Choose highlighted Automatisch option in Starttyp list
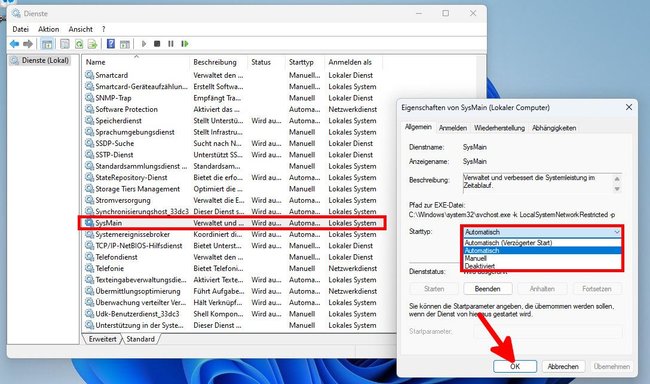The width and height of the screenshot is (650, 384). click(541, 250)
